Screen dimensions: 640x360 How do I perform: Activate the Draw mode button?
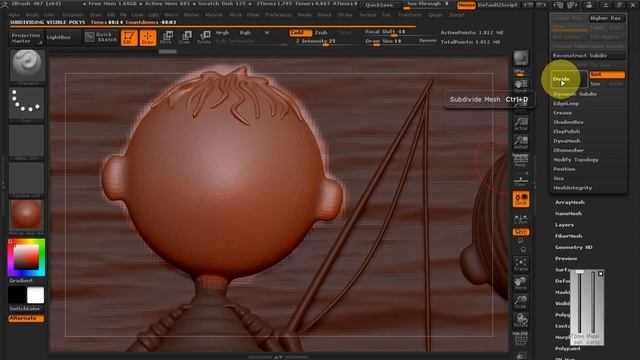click(x=148, y=38)
